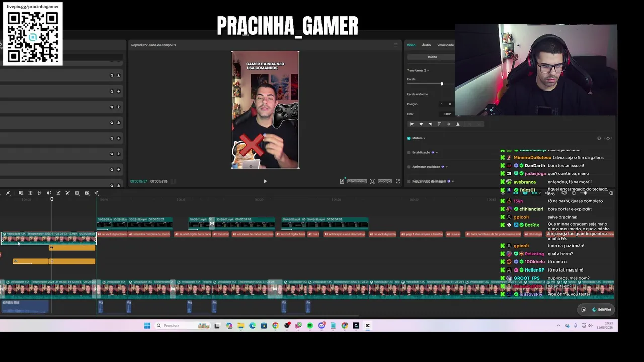Align clip to right edge icon
The image size is (644, 362).
[x=430, y=124]
